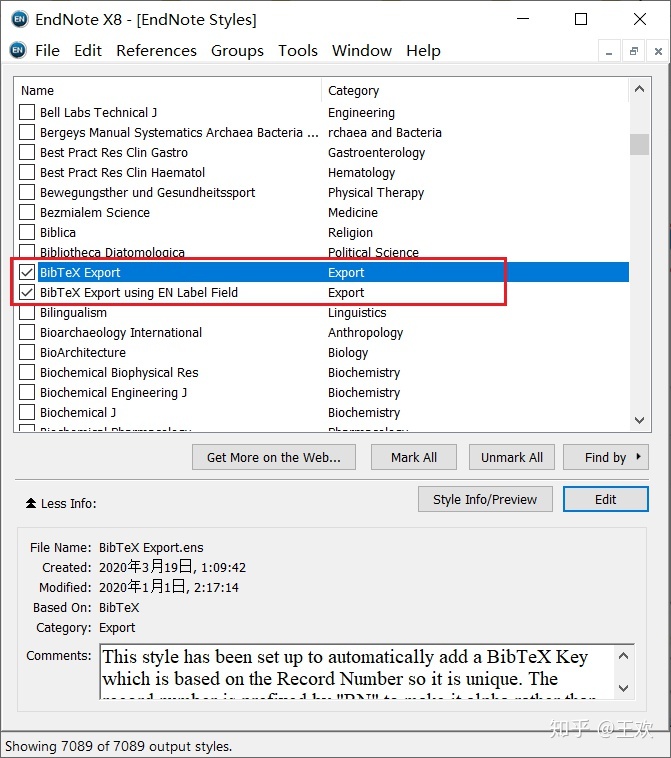Click the Physical Therapy category cell

376,192
